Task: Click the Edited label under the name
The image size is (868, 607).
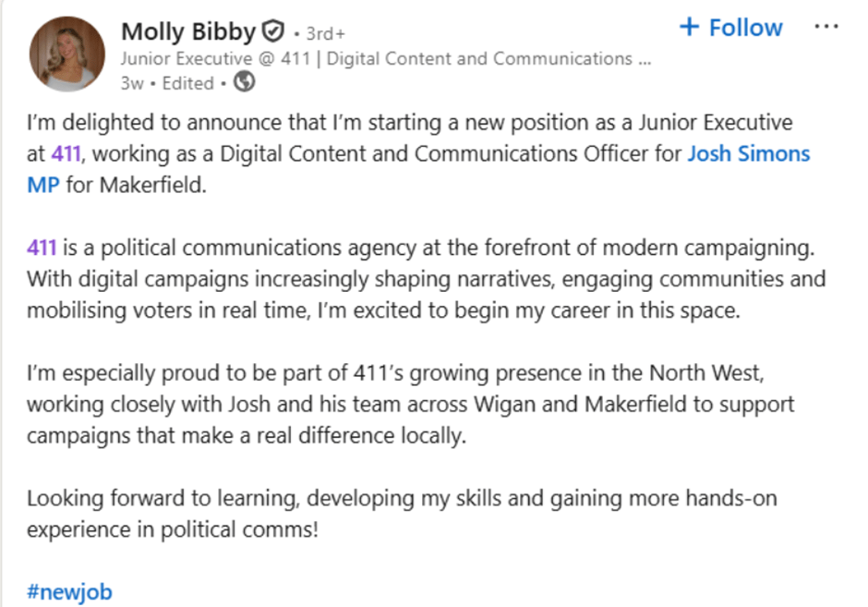Action: (187, 83)
